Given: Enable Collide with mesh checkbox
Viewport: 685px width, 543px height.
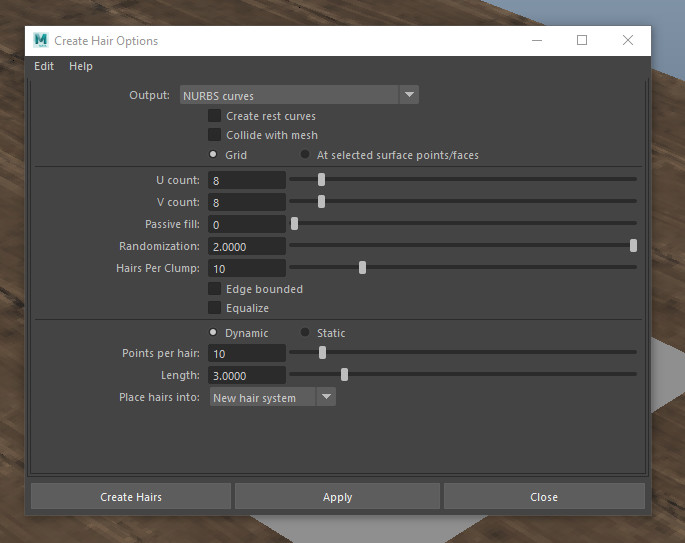Looking at the screenshot, I should pyautogui.click(x=214, y=135).
